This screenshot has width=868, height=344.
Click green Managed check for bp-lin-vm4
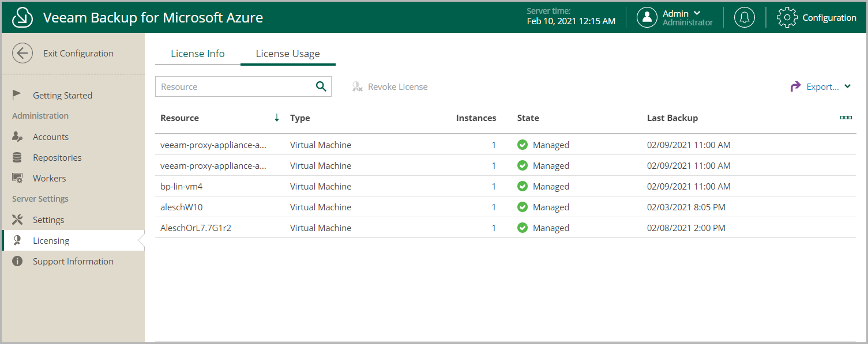click(x=523, y=186)
